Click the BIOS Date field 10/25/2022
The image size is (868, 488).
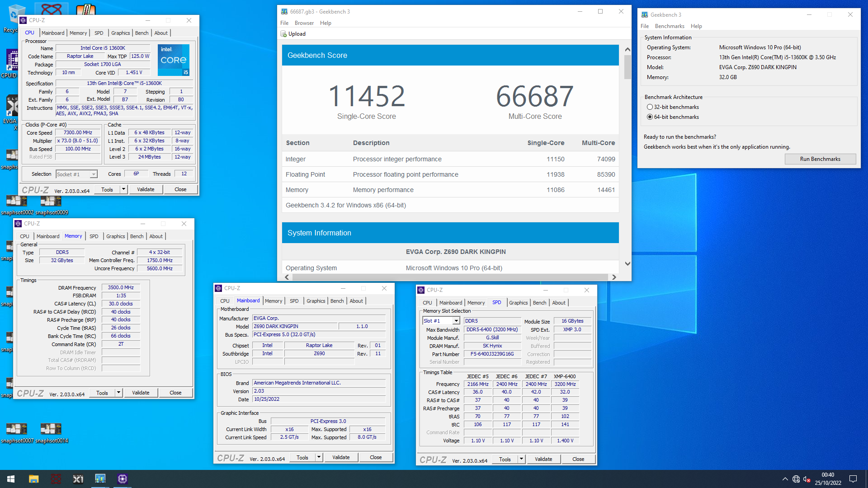(x=319, y=399)
